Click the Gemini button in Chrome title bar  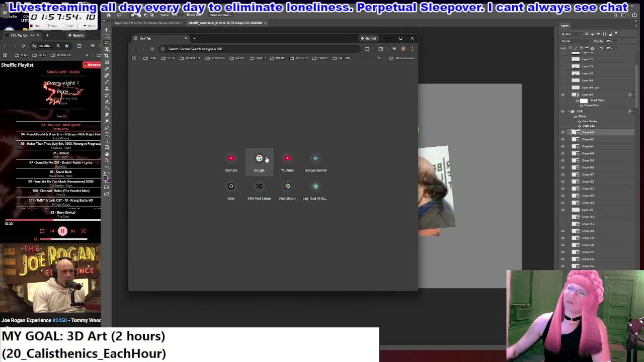tap(368, 38)
